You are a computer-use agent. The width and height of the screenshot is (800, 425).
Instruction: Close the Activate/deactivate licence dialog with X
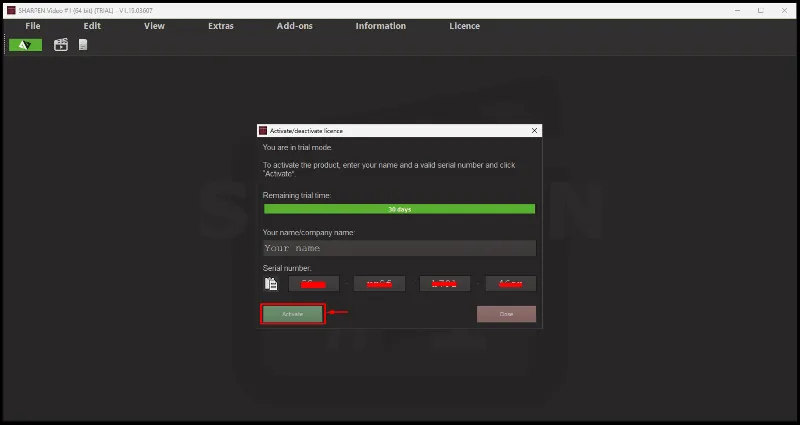pos(534,131)
